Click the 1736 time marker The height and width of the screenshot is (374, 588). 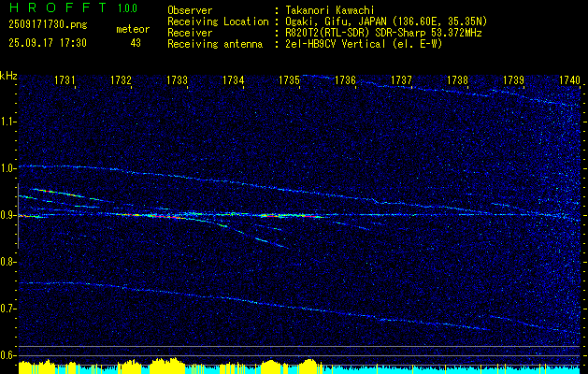[345, 79]
